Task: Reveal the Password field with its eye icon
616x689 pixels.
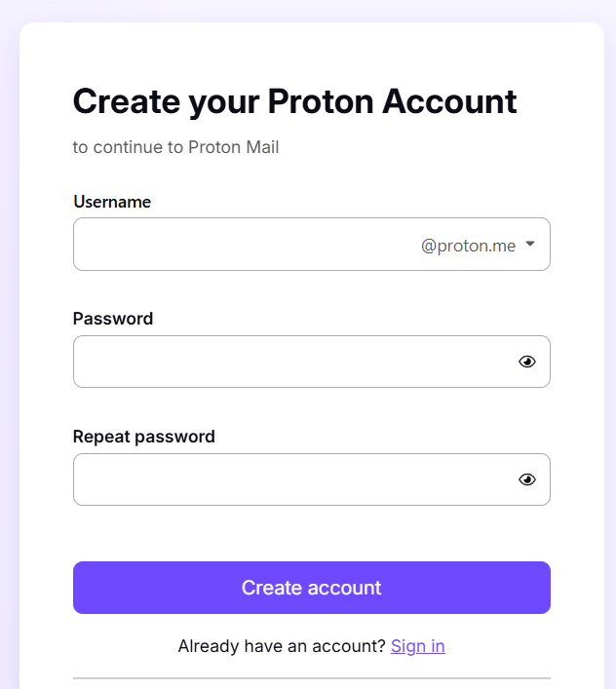Action: pos(527,362)
